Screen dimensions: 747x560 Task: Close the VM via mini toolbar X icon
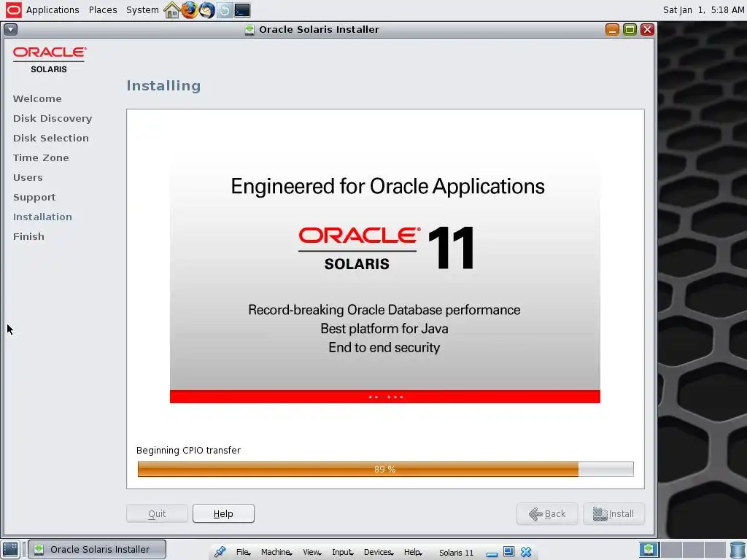coord(526,552)
